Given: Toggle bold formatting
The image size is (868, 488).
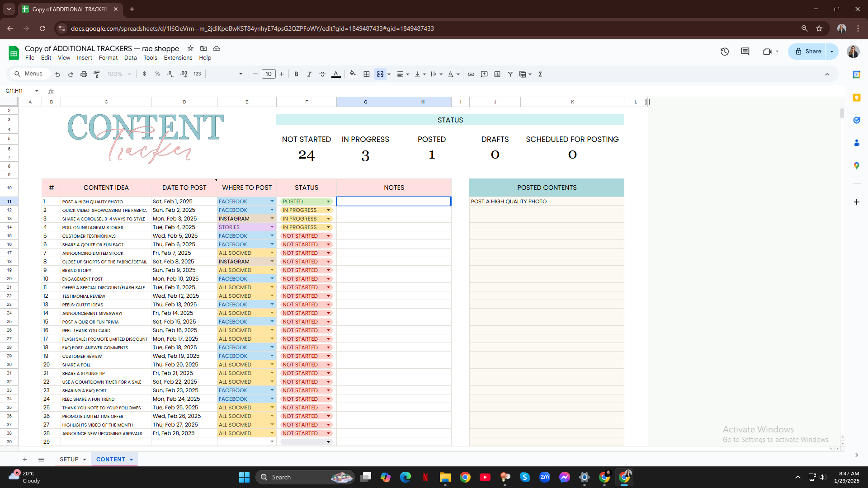Looking at the screenshot, I should (296, 74).
